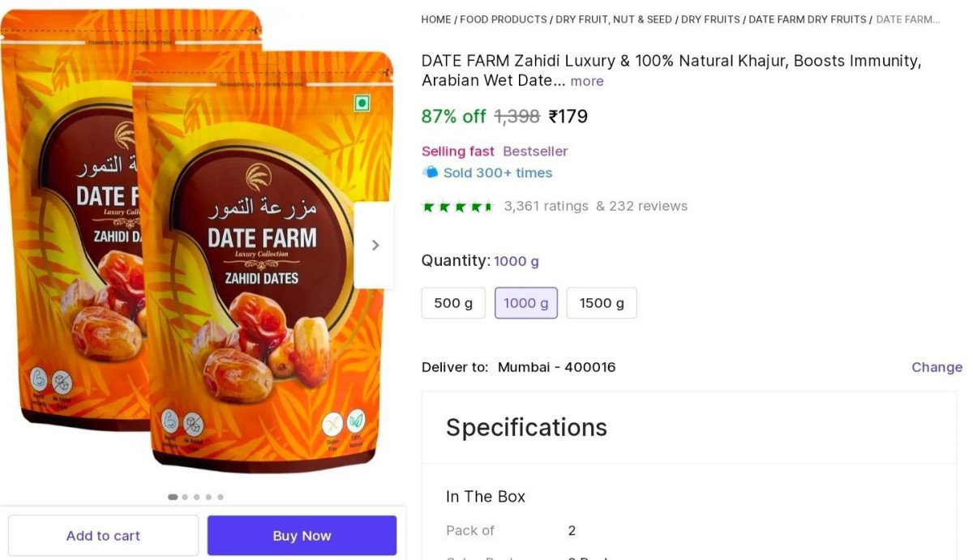This screenshot has height=560, width=973.
Task: Reselect the highlighted 1000 g quantity
Action: [x=525, y=302]
